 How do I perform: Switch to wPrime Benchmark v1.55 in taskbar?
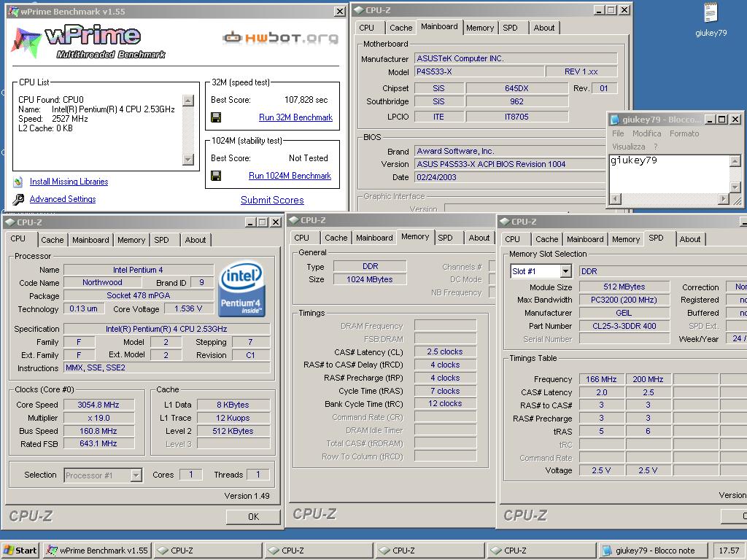tap(97, 551)
